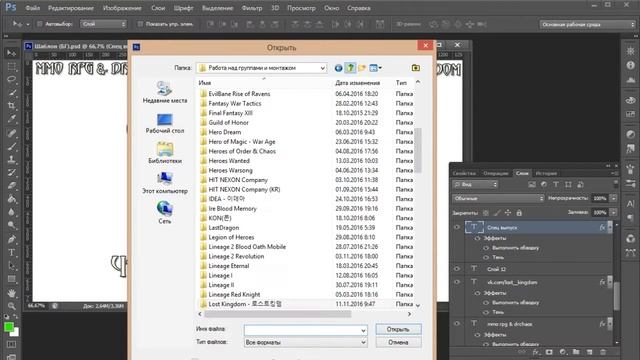Open Этот компьютер in dialog sidebar
The height and width of the screenshot is (360, 640).
pyautogui.click(x=165, y=183)
